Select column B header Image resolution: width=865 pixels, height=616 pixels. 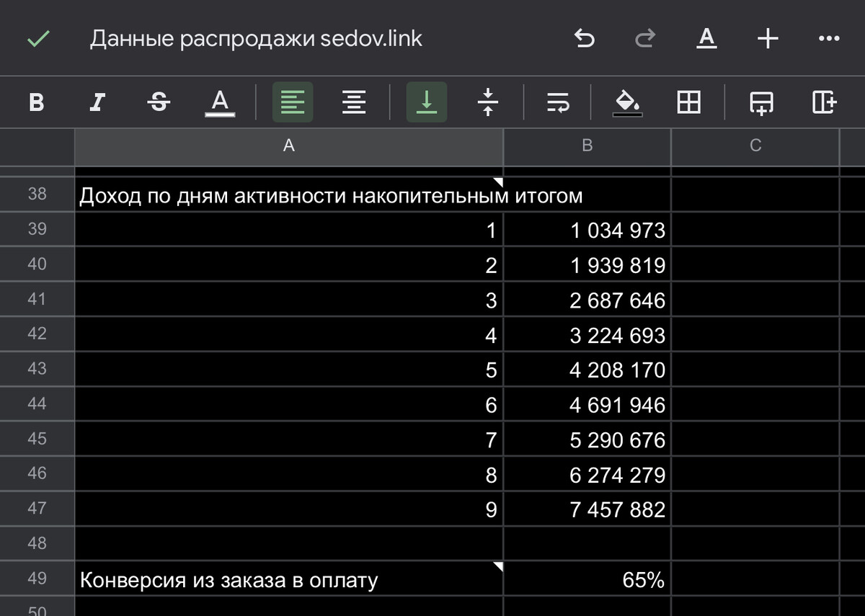[587, 146]
